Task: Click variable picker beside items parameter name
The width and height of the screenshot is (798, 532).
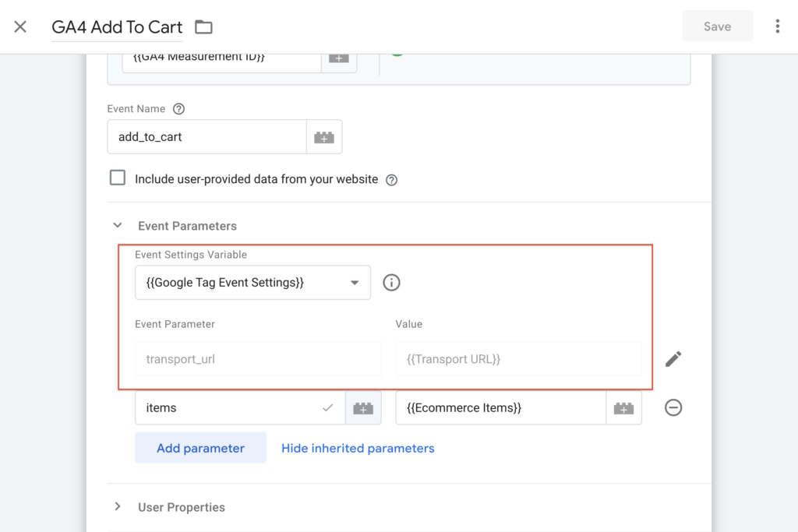Action: tap(363, 408)
